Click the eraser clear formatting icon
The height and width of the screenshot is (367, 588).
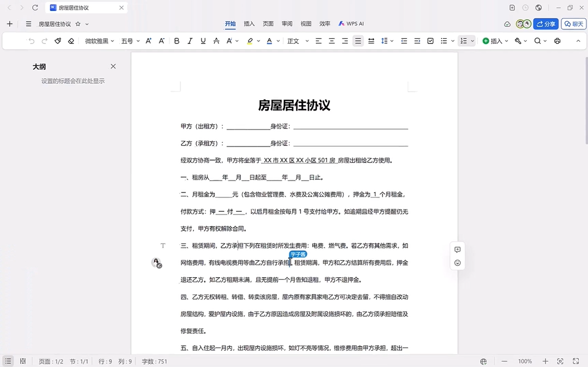tap(71, 41)
